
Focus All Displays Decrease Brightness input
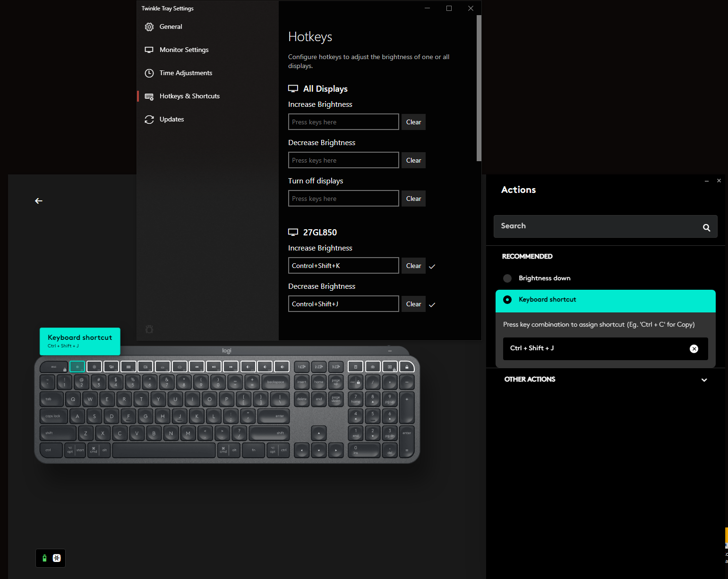click(343, 160)
